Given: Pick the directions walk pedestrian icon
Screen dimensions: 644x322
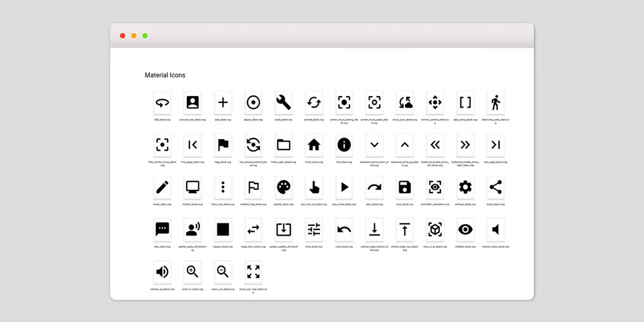Looking at the screenshot, I should (496, 102).
